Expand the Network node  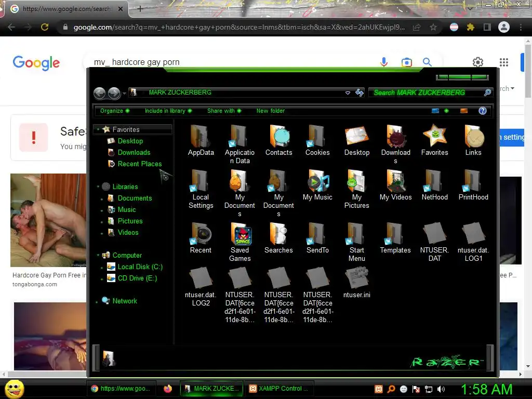(97, 301)
